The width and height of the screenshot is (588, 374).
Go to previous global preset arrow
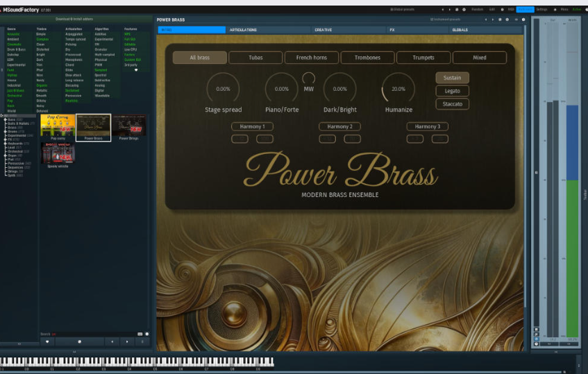[442, 10]
